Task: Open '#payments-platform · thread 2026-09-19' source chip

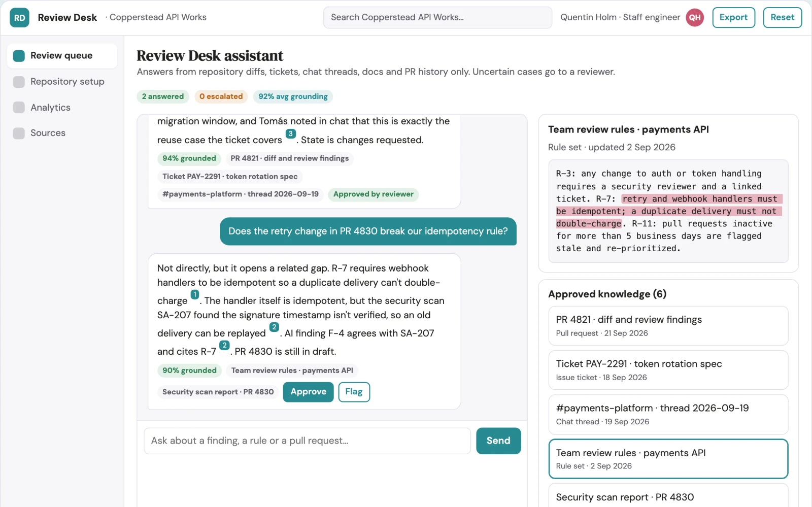Action: [241, 194]
